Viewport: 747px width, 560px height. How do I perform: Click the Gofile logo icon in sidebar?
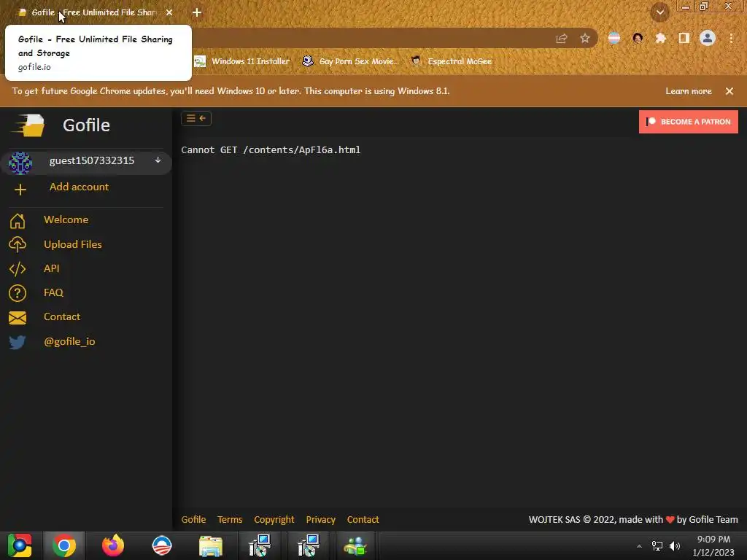(28, 125)
